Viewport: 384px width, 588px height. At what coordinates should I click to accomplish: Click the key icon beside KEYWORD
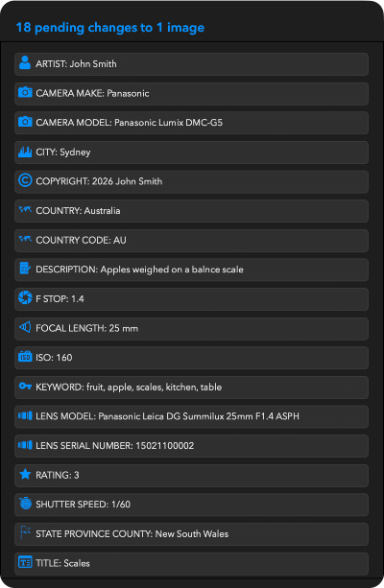click(x=25, y=386)
